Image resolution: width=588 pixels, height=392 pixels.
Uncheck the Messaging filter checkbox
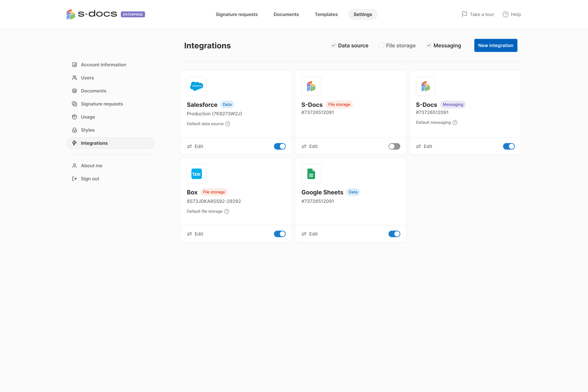click(429, 45)
